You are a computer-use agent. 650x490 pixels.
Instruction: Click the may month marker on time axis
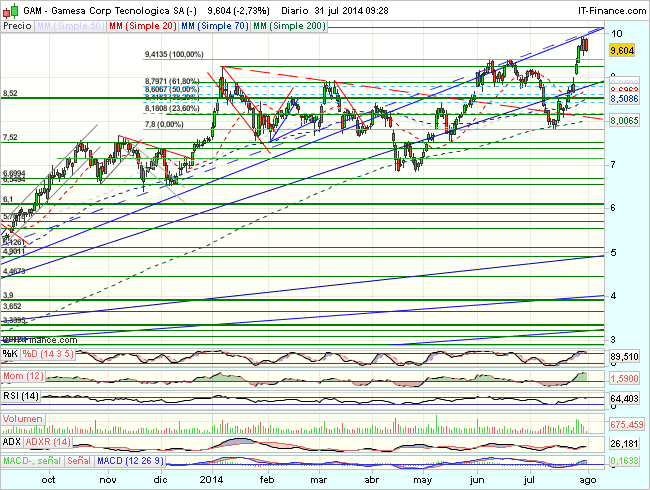(x=423, y=480)
